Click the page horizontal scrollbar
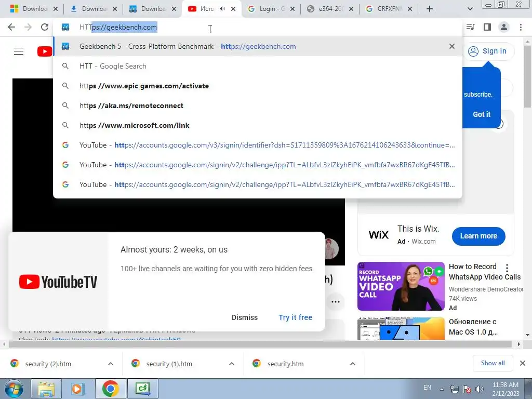The image size is (532, 399). [260, 344]
